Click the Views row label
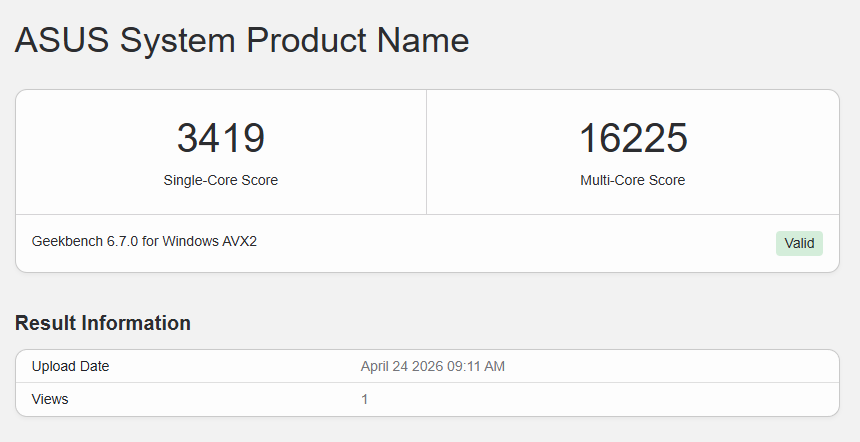The width and height of the screenshot is (860, 442). 50,399
